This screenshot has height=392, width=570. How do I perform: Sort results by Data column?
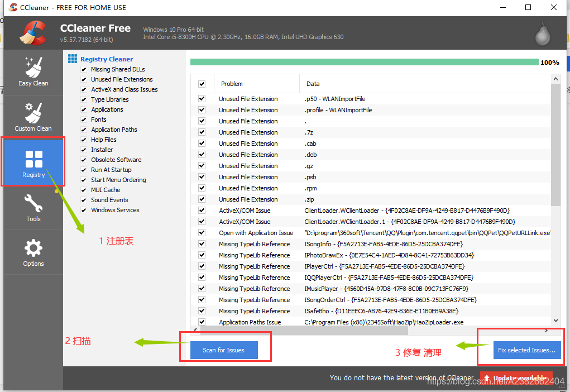click(x=425, y=84)
